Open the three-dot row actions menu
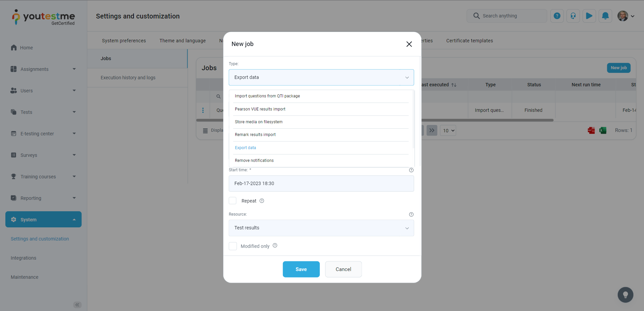Screen dimensions: 644x311 point(203,110)
